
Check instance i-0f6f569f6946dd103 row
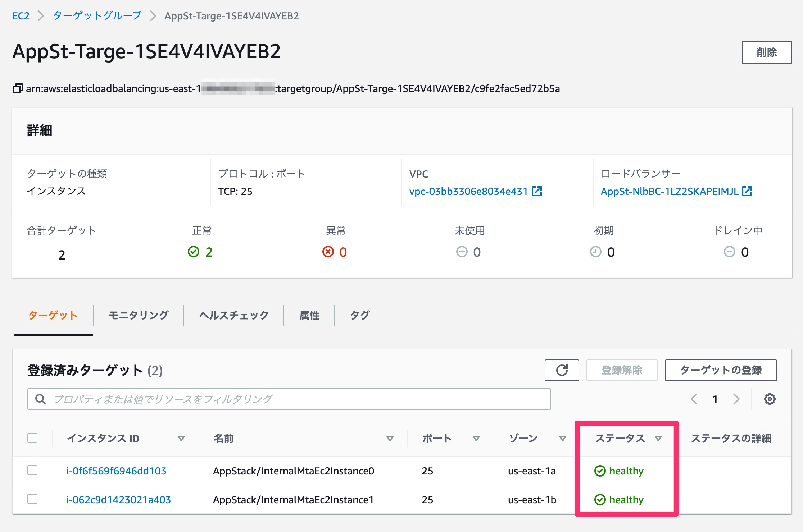click(x=33, y=470)
